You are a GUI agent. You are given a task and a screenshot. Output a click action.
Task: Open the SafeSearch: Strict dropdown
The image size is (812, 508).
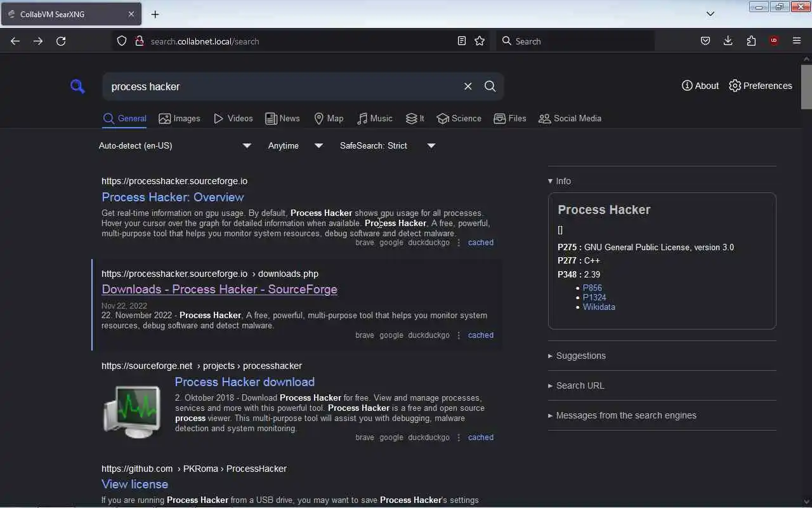click(388, 146)
